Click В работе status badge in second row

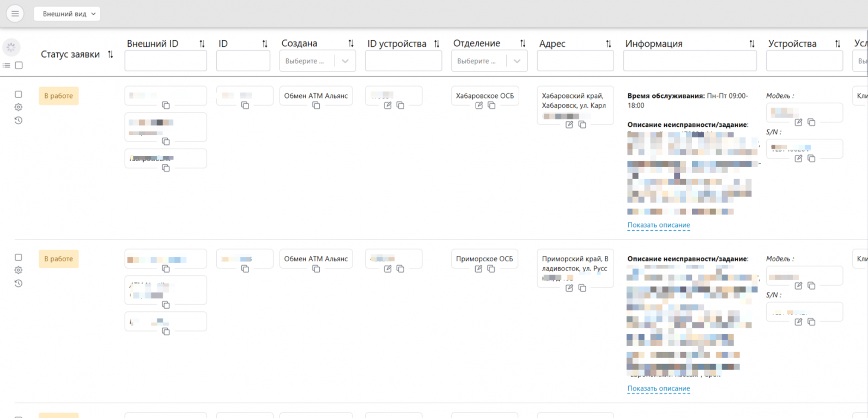tap(59, 259)
